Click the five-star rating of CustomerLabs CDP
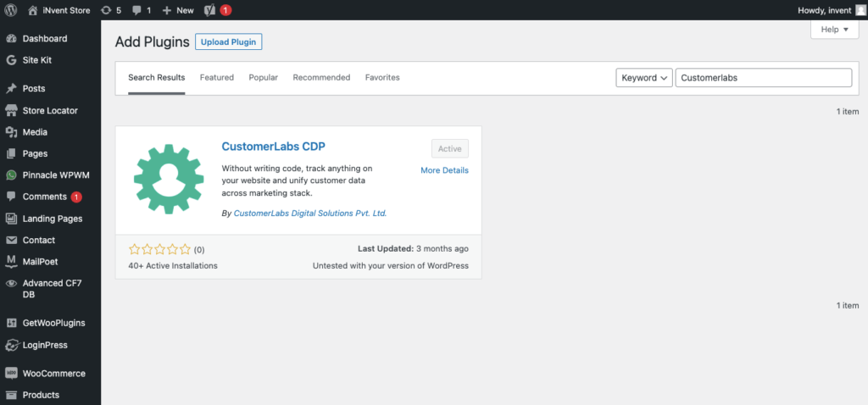This screenshot has width=868, height=405. click(159, 250)
